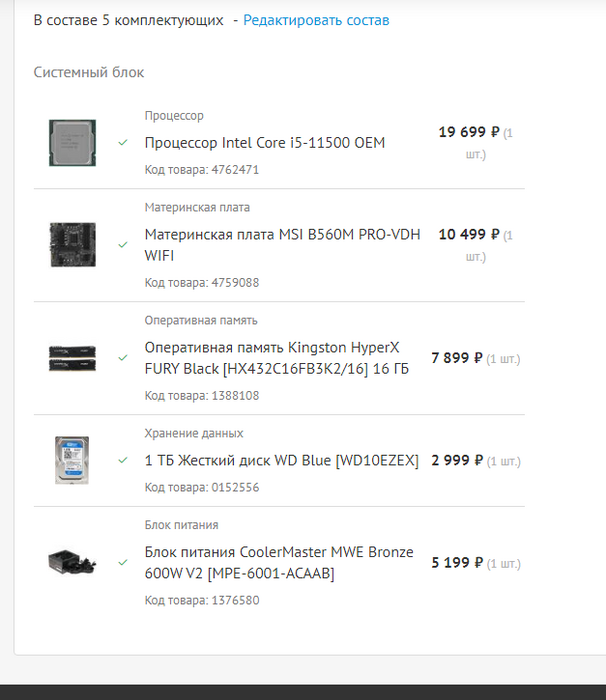Open the 'Процессор Intel Core i5-11500 OEM' product link

(x=265, y=143)
